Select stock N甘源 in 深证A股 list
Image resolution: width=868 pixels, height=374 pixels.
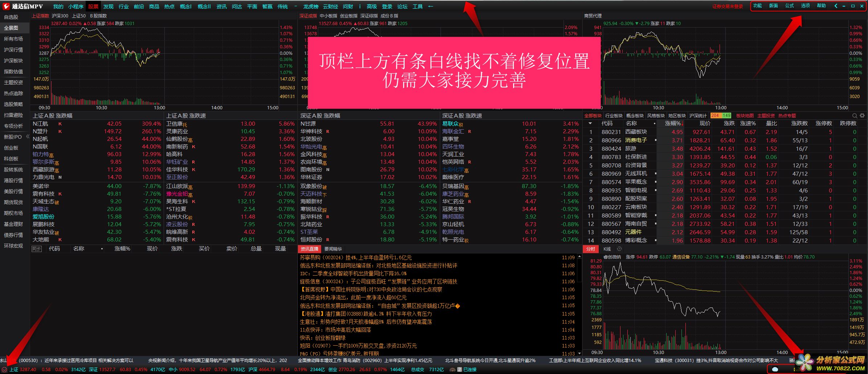click(x=308, y=124)
